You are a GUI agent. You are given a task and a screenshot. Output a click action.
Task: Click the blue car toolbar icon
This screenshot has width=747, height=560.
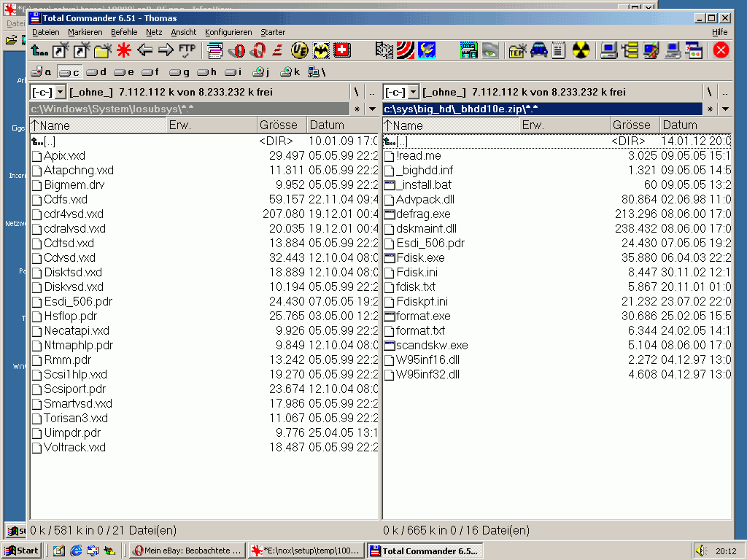(539, 50)
